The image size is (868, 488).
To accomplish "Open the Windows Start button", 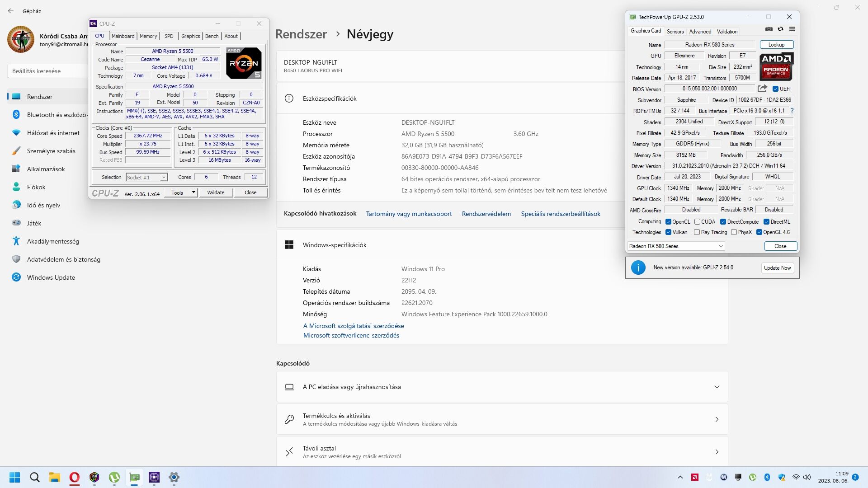I will (14, 477).
